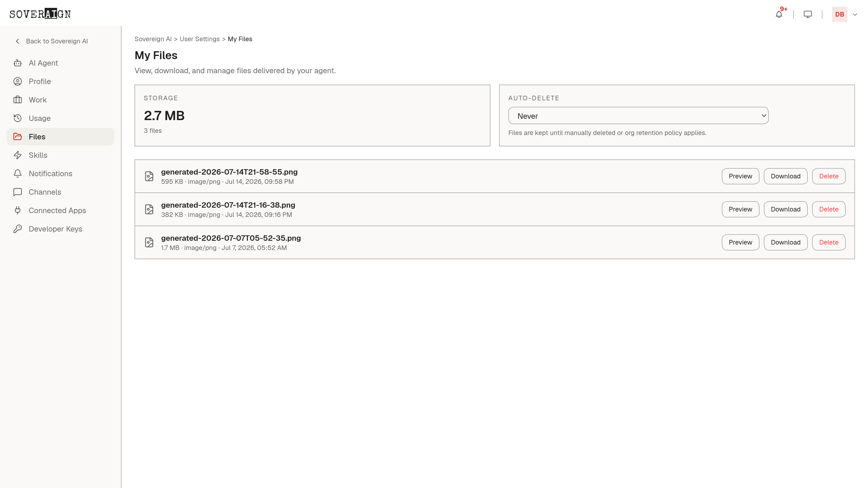The height and width of the screenshot is (488, 868).
Task: Click the My Files page heading
Action: (x=156, y=55)
